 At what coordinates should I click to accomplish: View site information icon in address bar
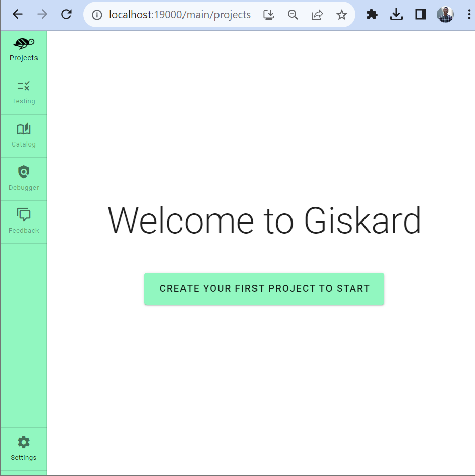(97, 15)
